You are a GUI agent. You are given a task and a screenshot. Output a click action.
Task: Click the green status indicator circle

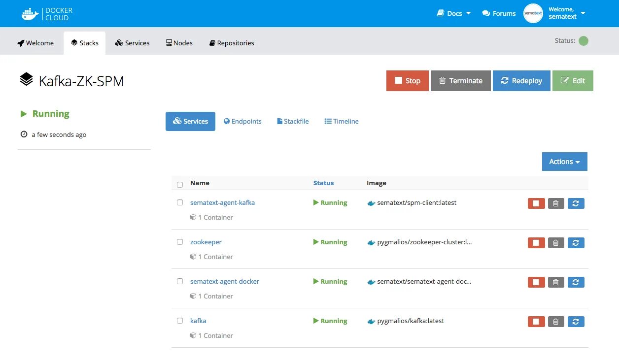584,41
